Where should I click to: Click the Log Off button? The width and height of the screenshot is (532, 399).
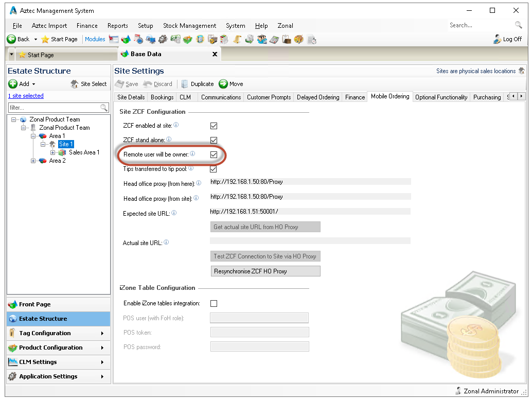pos(508,40)
